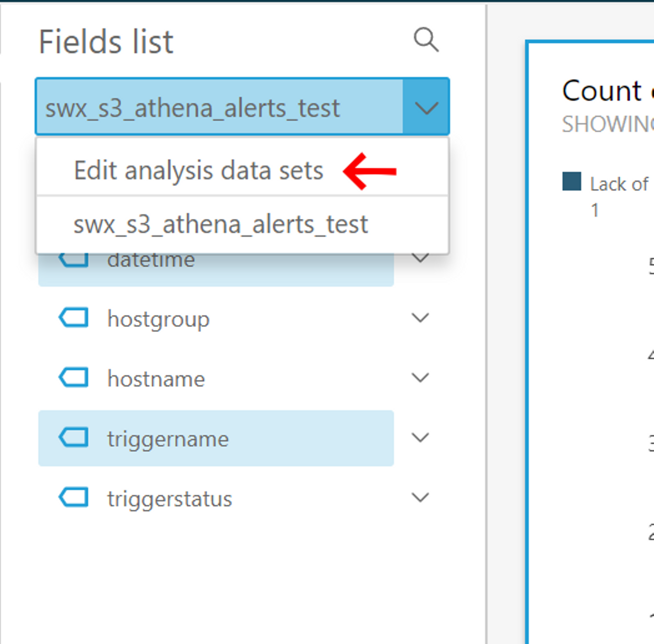654x644 pixels.
Task: Open the hostname field options chevron
Action: click(420, 378)
